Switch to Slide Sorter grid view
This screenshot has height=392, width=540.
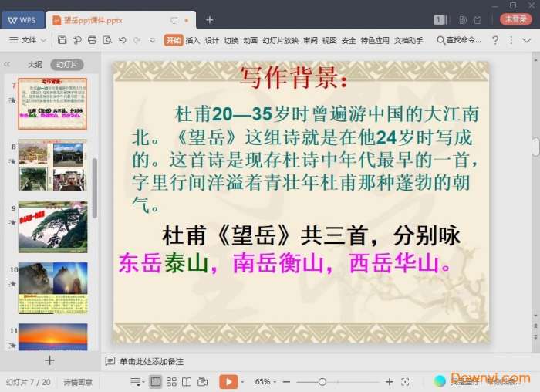(x=171, y=382)
